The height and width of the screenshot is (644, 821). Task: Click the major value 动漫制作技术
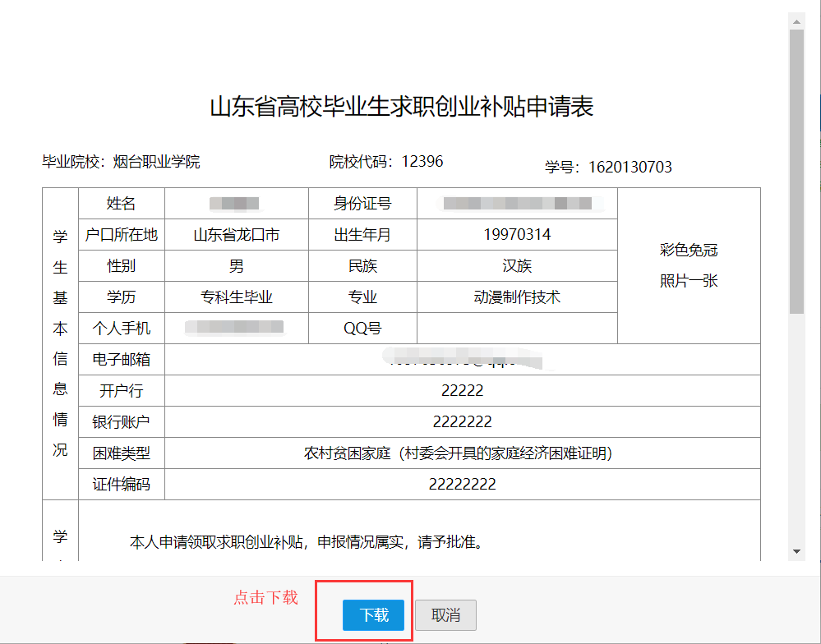(517, 297)
